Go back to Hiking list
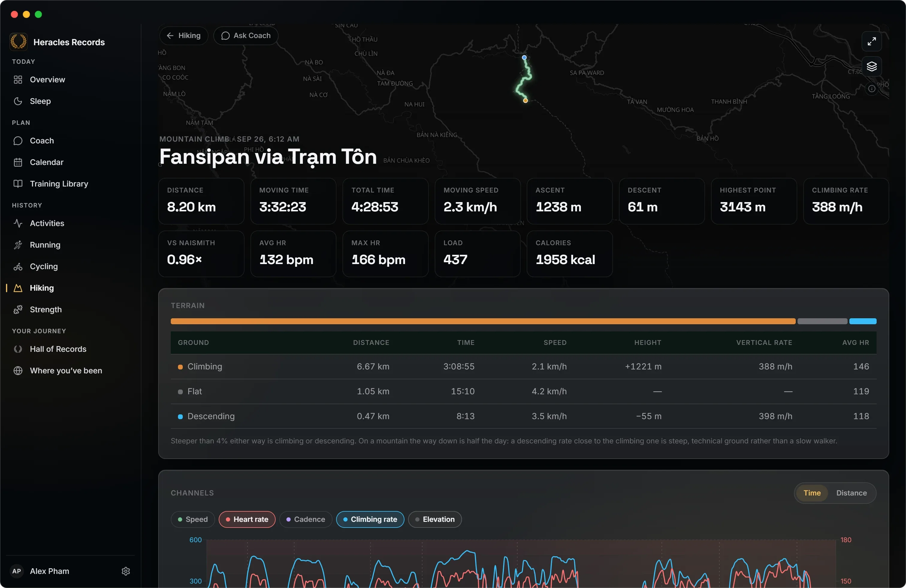906x588 pixels. tap(184, 35)
